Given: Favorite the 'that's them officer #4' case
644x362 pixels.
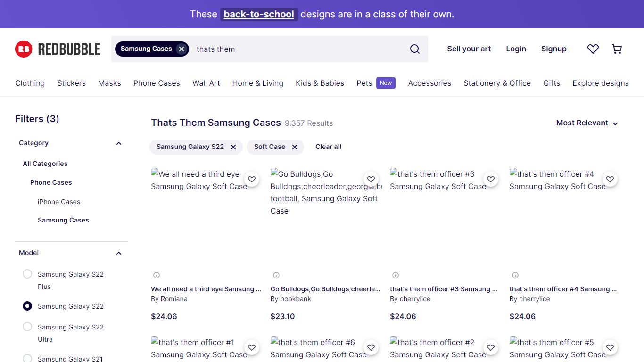Looking at the screenshot, I should pos(610,179).
